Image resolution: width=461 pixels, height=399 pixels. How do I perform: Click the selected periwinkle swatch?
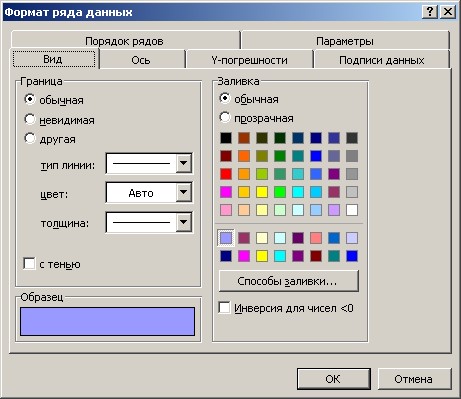tap(226, 238)
